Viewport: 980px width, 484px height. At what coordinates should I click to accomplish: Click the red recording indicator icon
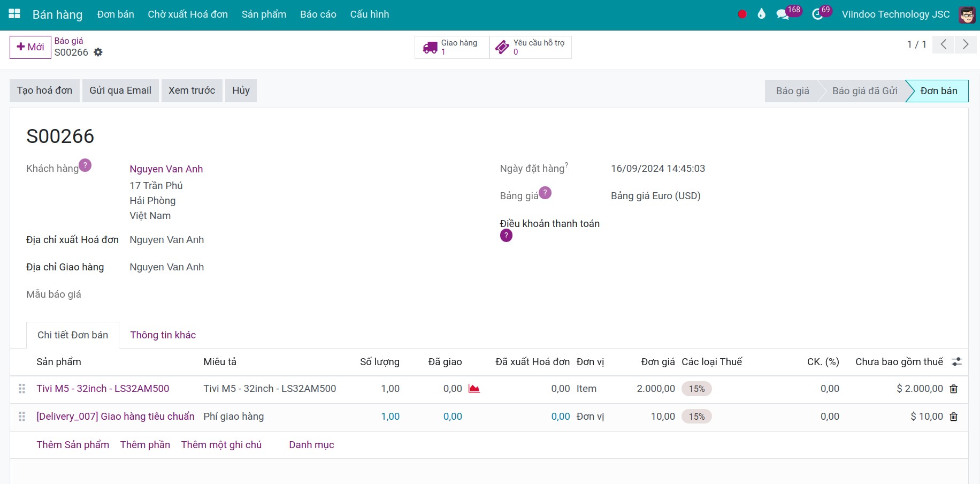tap(742, 14)
